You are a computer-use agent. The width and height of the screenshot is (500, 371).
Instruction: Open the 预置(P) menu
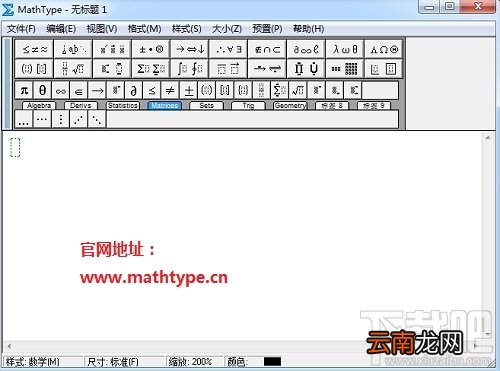click(x=267, y=29)
